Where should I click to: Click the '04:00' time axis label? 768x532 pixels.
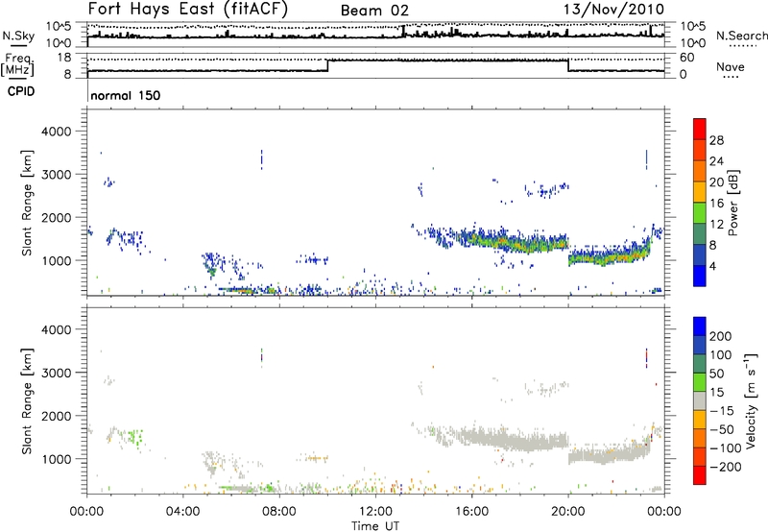pyautogui.click(x=183, y=512)
